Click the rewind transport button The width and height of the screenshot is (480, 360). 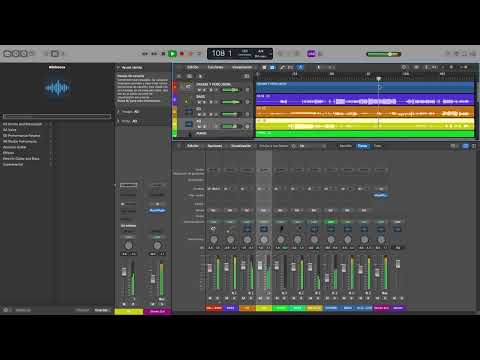(145, 53)
